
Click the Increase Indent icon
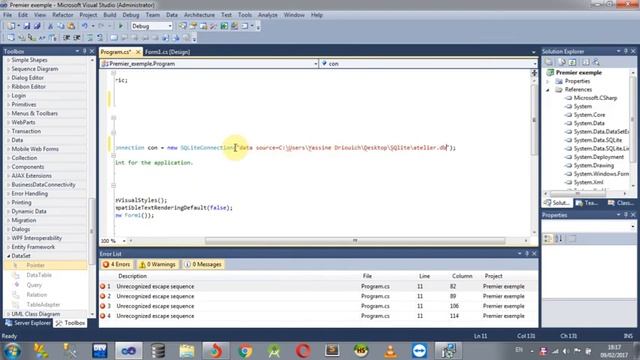76,38
